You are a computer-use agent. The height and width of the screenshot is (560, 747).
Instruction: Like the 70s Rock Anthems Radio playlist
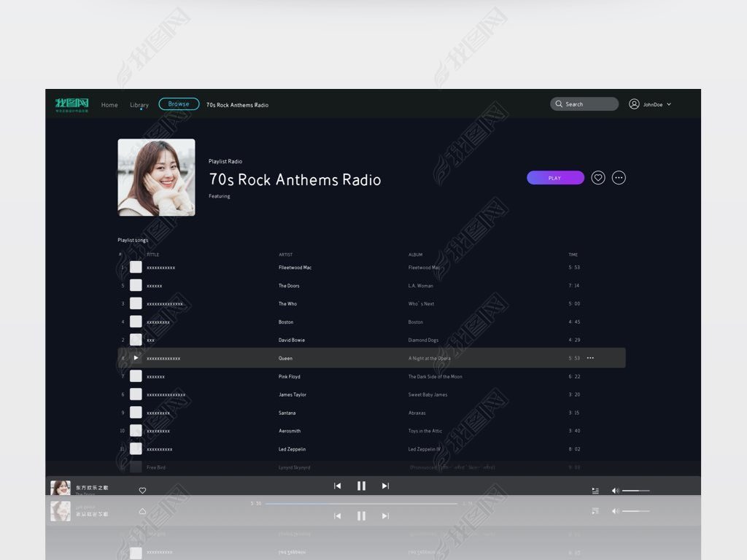(598, 178)
